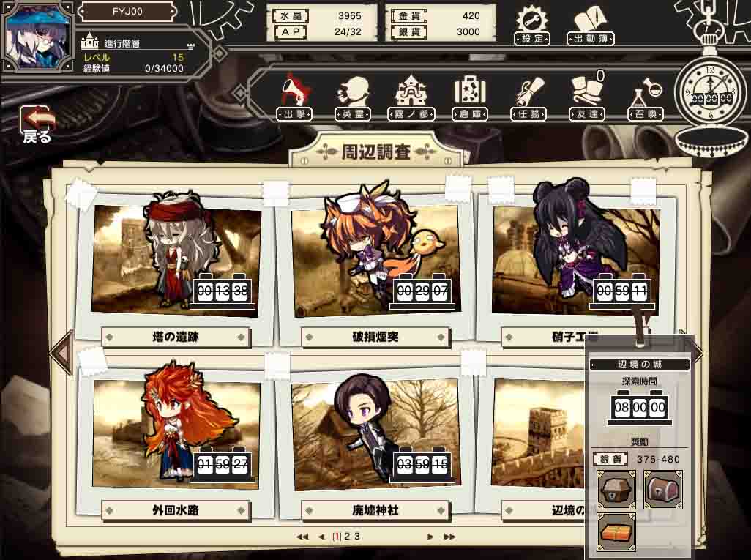Image resolution: width=751 pixels, height=560 pixels.
Task: Open the 任務 missions scroll icon
Action: [528, 97]
